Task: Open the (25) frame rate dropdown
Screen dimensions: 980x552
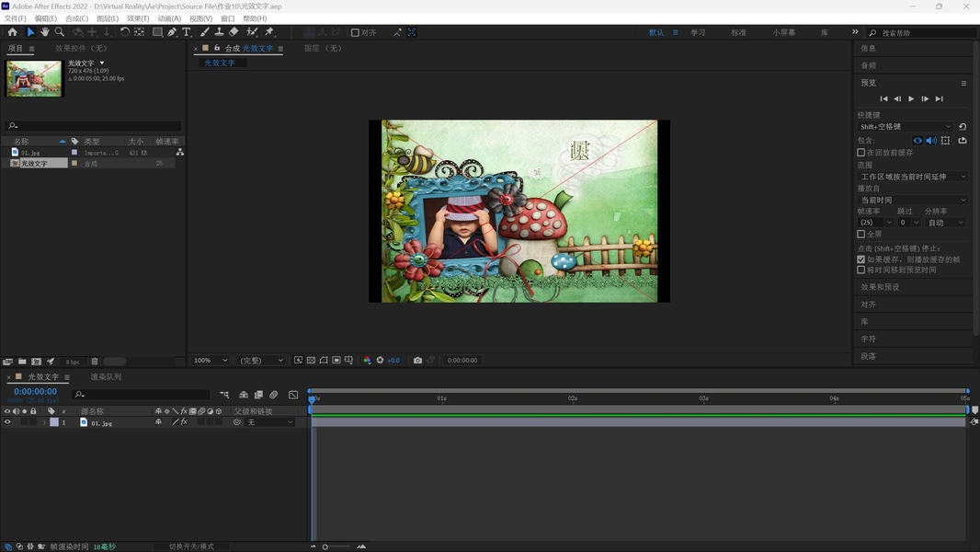Action: click(875, 223)
